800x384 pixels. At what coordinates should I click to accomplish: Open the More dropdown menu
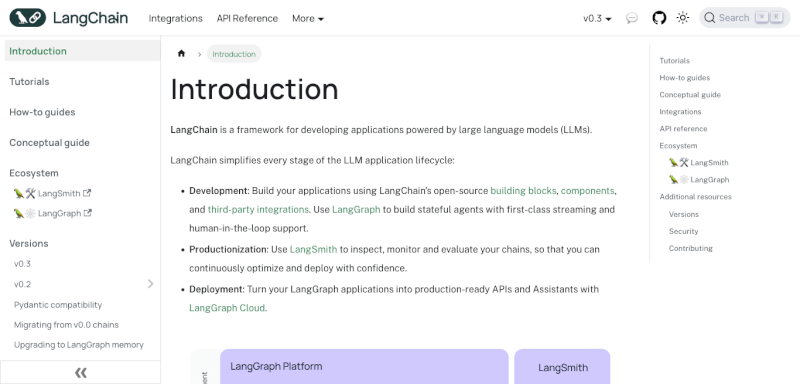point(308,18)
